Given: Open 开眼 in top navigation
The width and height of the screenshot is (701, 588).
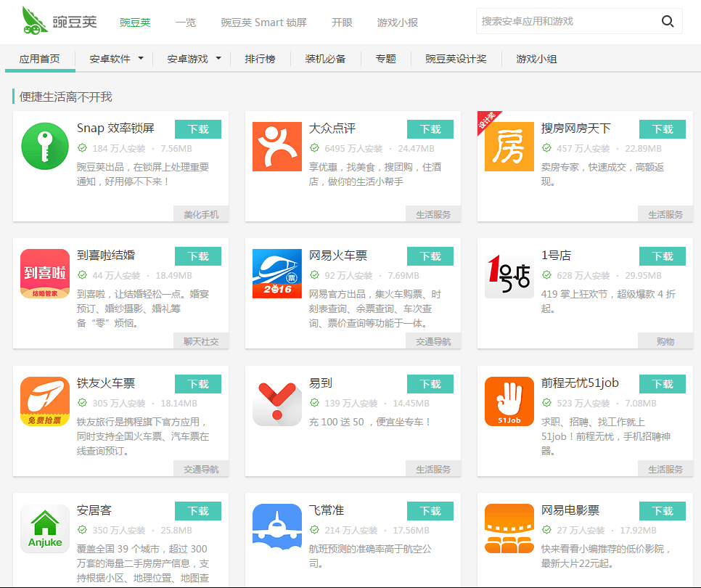Looking at the screenshot, I should click(342, 23).
